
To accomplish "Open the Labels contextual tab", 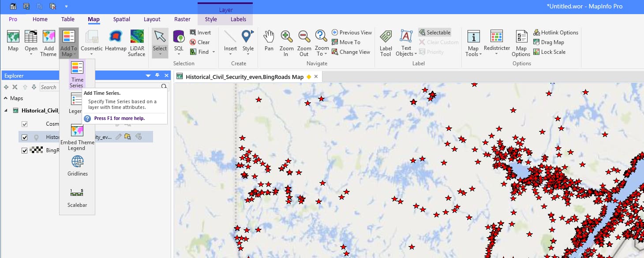I will [238, 19].
